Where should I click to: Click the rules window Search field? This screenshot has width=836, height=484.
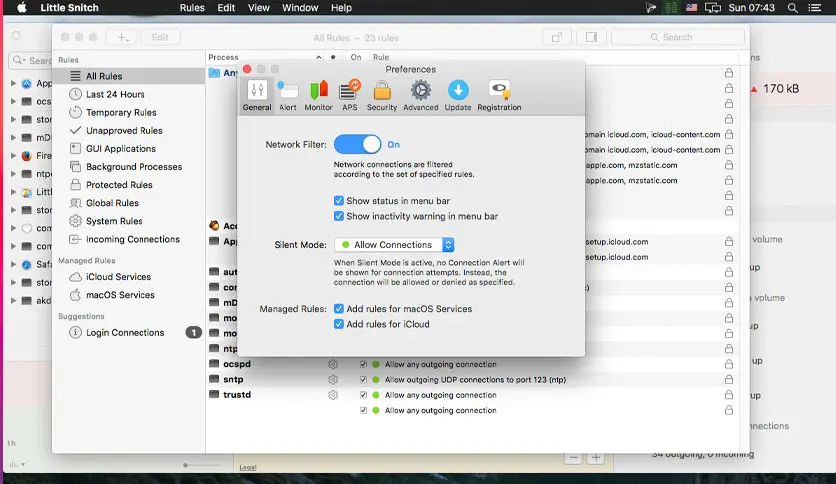click(x=678, y=37)
